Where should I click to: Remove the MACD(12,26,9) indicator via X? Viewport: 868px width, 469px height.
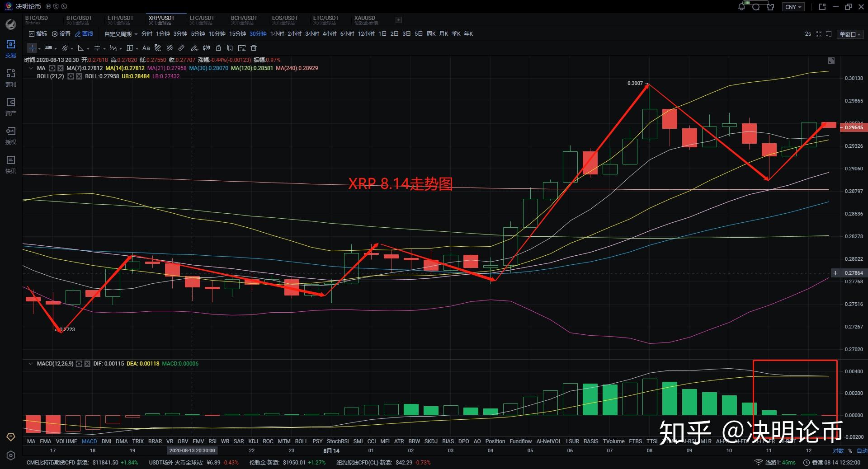[x=88, y=364]
